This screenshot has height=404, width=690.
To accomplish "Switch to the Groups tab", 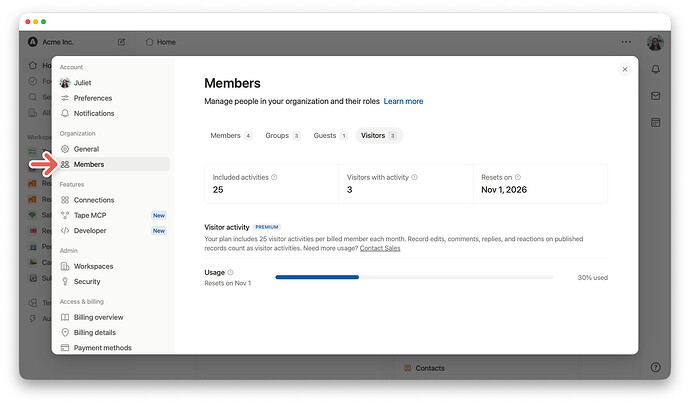I will tap(283, 136).
